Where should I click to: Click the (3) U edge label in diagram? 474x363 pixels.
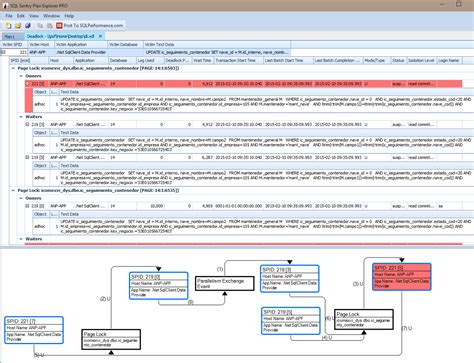pyautogui.click(x=358, y=284)
